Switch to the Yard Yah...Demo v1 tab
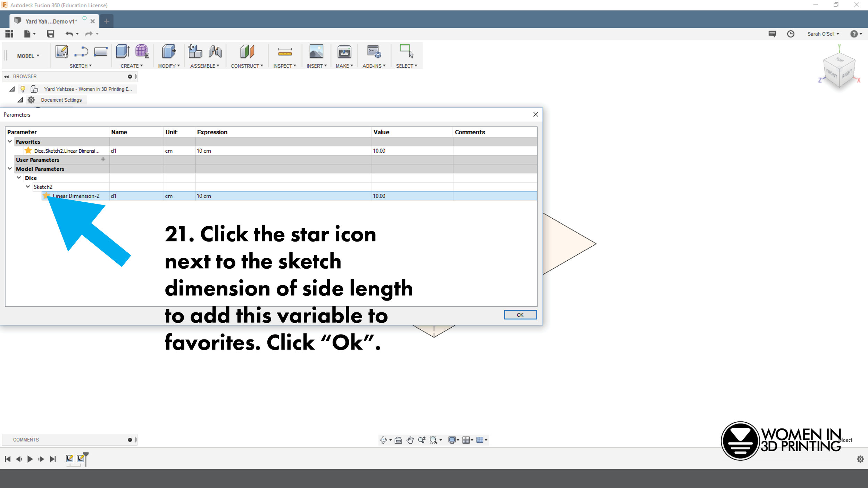Image resolution: width=868 pixels, height=488 pixels. coord(51,21)
